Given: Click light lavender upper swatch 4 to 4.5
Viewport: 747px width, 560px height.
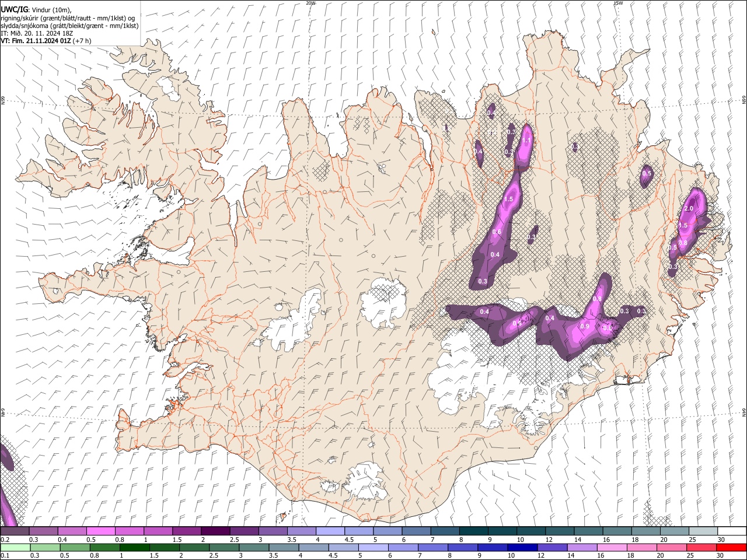Looking at the screenshot, I should coord(330,531).
